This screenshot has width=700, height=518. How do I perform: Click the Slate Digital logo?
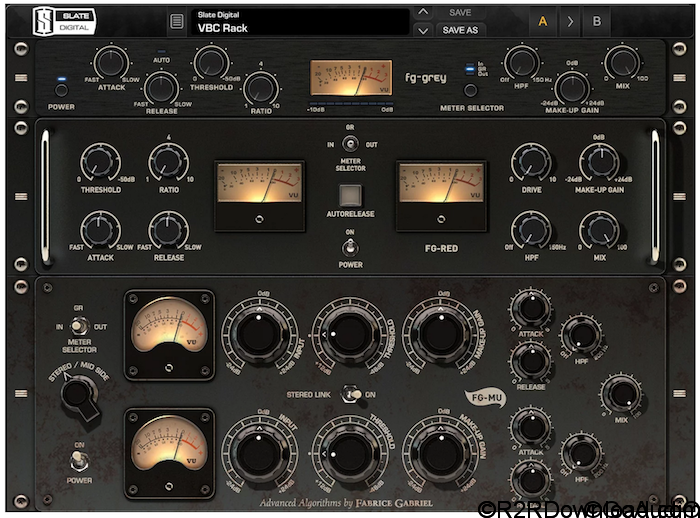(x=64, y=21)
